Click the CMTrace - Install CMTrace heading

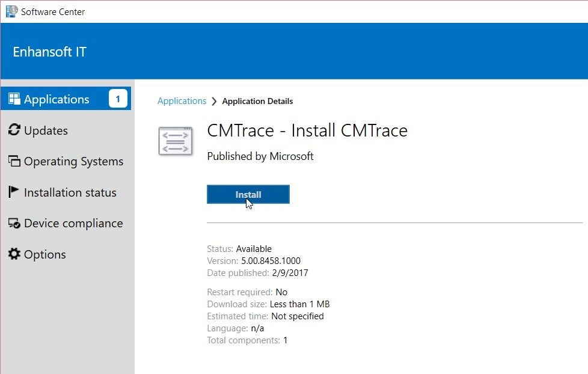(307, 130)
